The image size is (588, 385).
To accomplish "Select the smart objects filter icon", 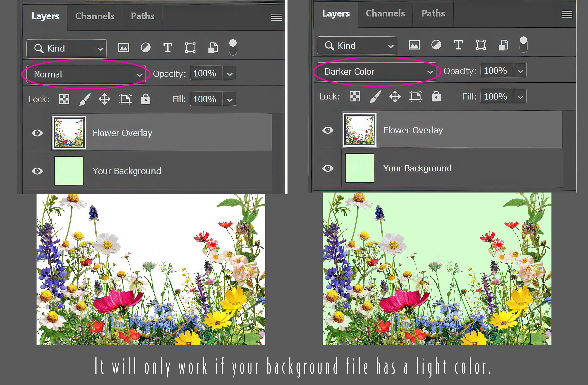I will pyautogui.click(x=212, y=48).
